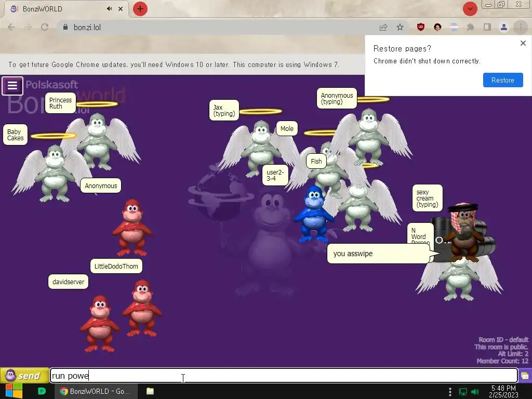The width and height of the screenshot is (532, 399).
Task: Click the chat message input field
Action: click(284, 376)
